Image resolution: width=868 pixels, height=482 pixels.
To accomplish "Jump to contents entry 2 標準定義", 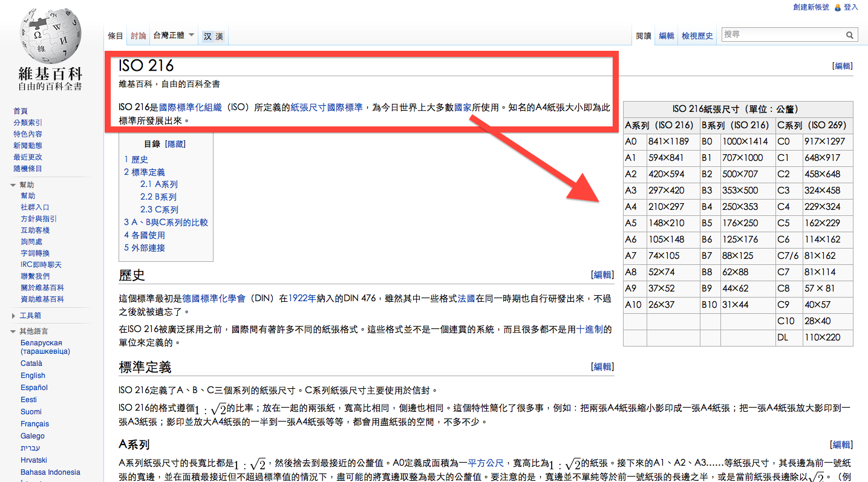I will click(145, 172).
